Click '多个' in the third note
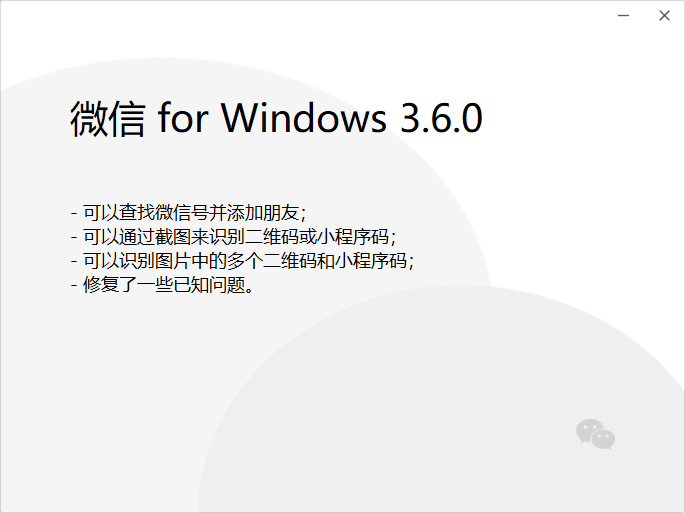The image size is (685, 513). [x=245, y=261]
